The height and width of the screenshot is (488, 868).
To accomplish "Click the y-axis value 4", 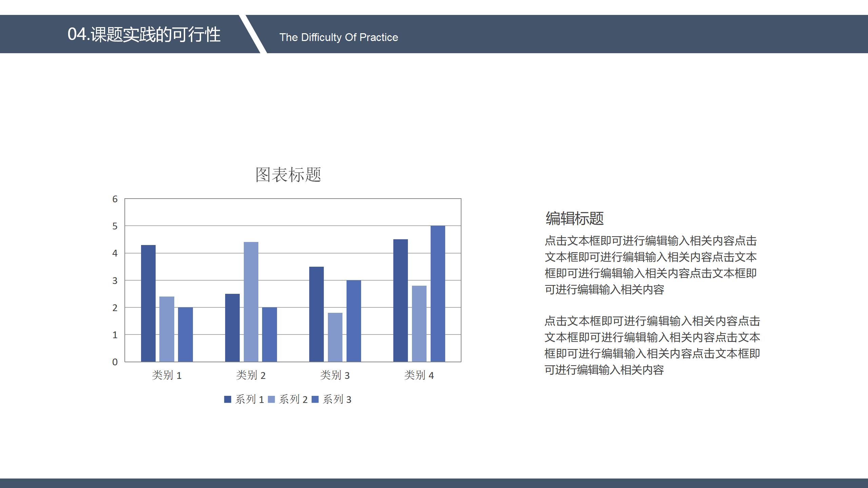I will tap(115, 253).
